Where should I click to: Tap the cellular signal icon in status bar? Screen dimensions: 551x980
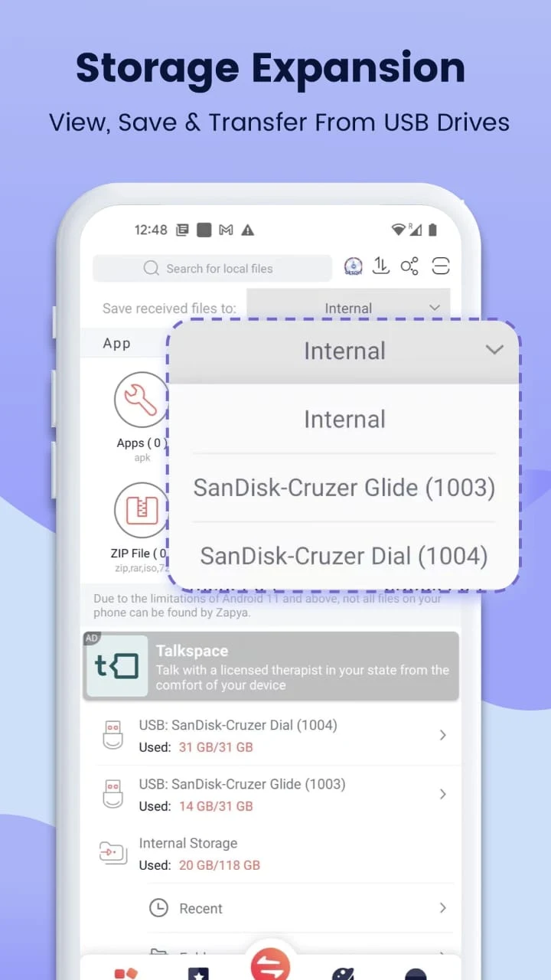(x=416, y=230)
